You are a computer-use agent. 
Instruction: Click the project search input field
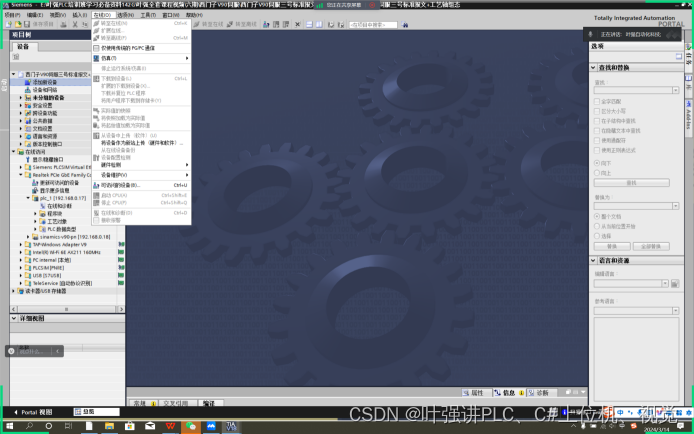coord(373,25)
